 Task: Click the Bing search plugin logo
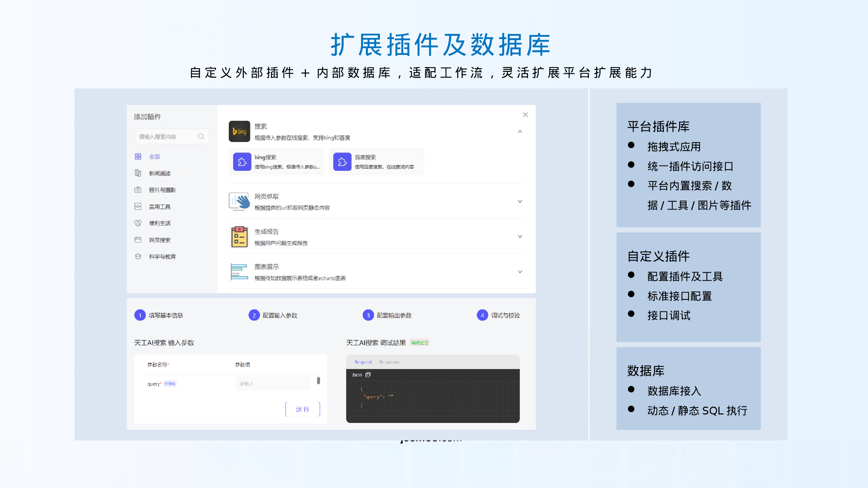(239, 131)
